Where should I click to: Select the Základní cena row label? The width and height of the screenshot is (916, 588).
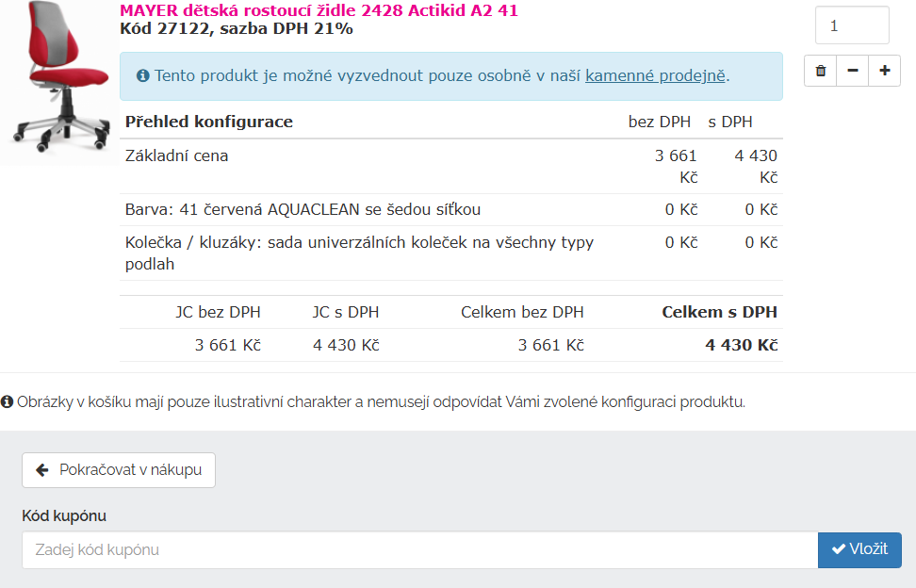coord(177,155)
